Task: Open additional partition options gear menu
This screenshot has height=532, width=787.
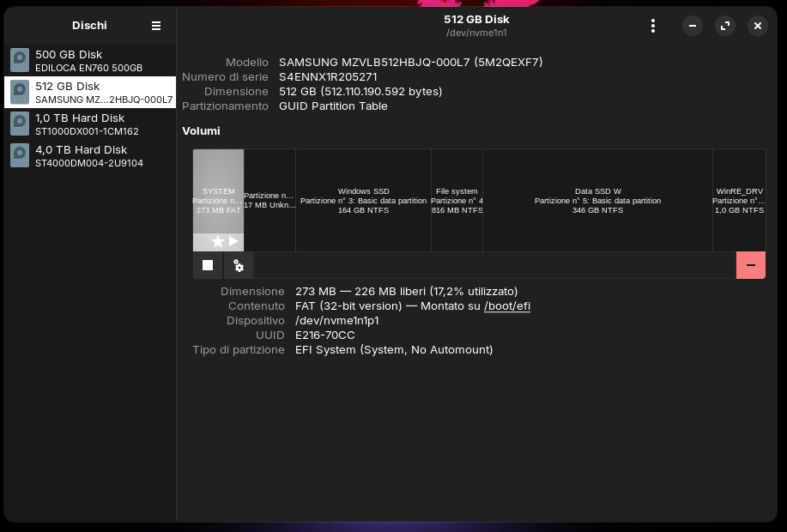Action: 239,266
